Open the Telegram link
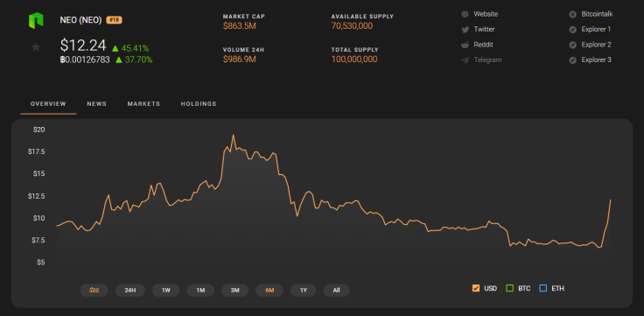 pos(487,60)
